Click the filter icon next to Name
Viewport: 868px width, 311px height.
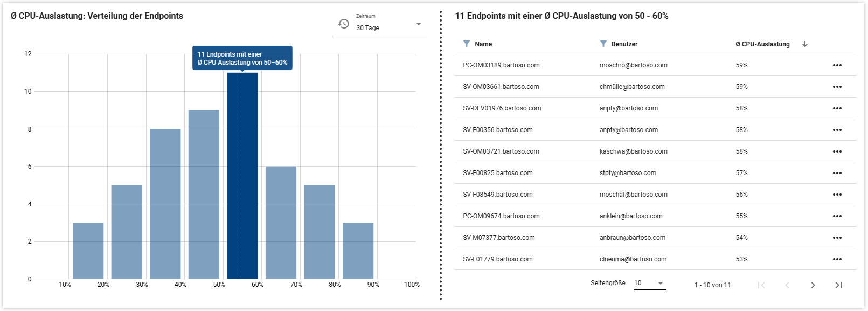coord(467,44)
